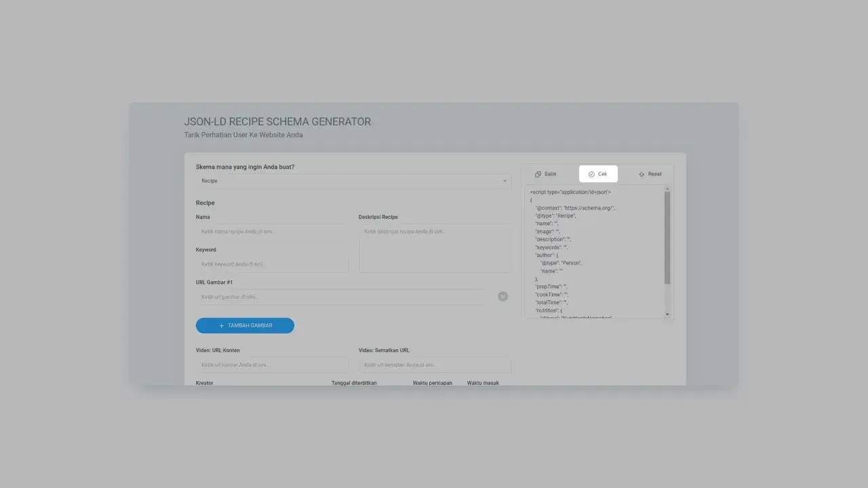The width and height of the screenshot is (868, 488).
Task: Click the code panel scroll-down arrow
Action: [x=667, y=314]
